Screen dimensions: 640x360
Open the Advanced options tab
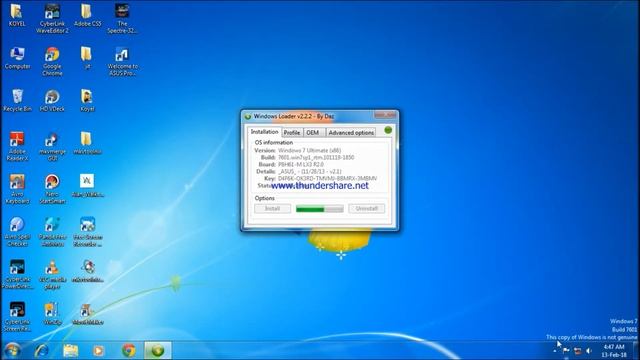tap(351, 133)
